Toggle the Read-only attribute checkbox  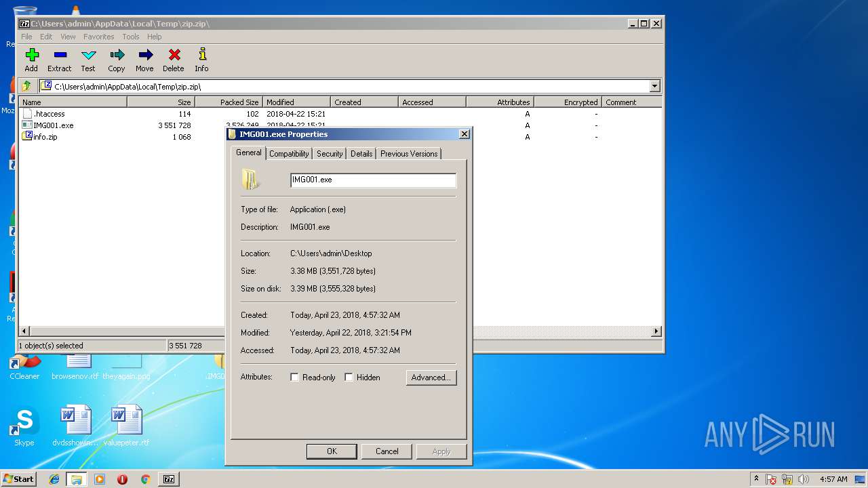click(294, 378)
